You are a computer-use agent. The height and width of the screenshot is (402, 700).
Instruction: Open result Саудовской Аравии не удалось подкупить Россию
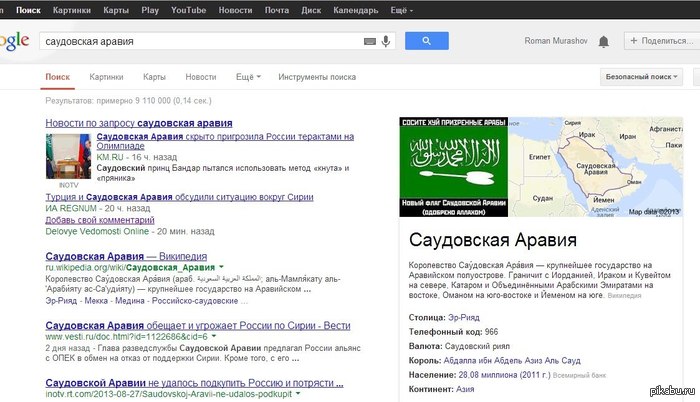[x=194, y=383]
